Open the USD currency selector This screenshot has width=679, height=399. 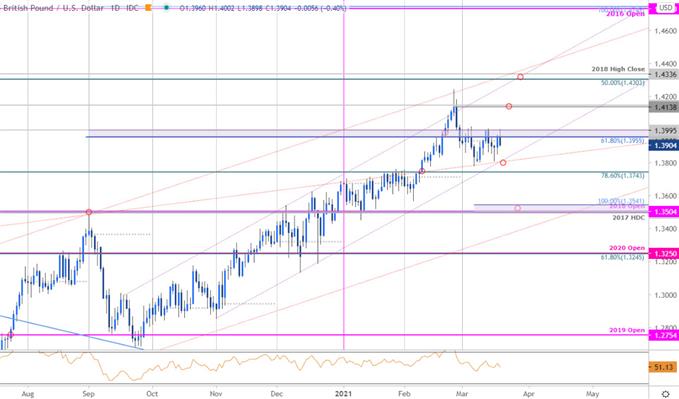point(665,8)
